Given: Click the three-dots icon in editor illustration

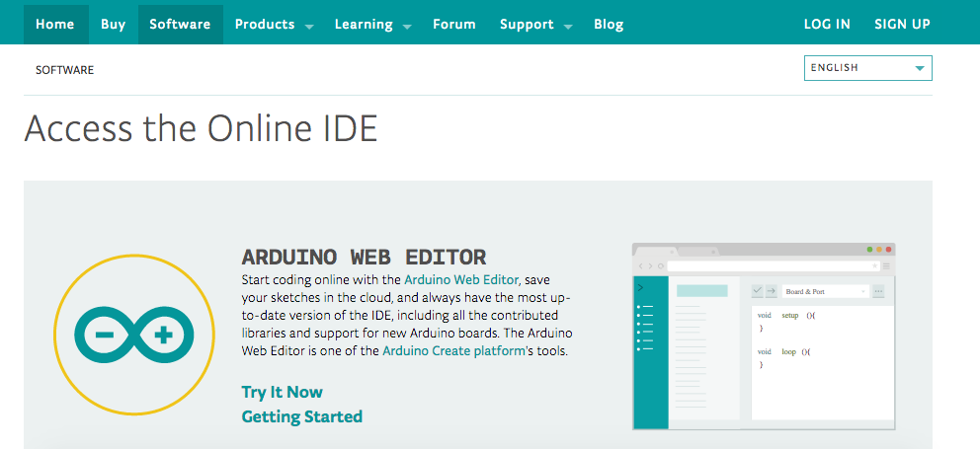Looking at the screenshot, I should [x=878, y=291].
